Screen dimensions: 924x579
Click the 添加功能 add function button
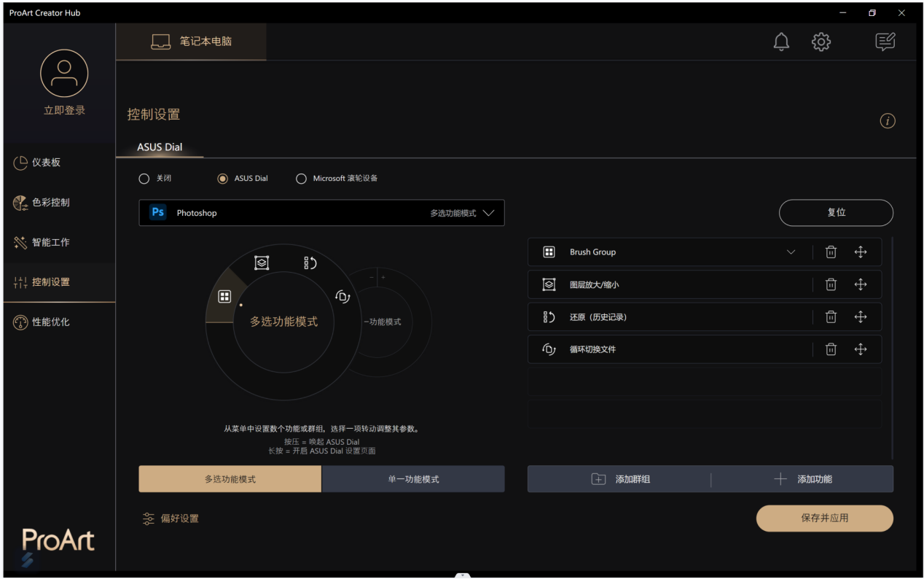point(802,479)
